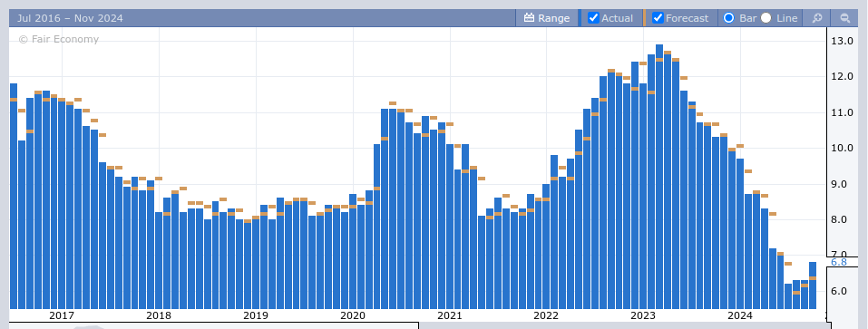Click the 2017 label on the time axis
Image resolution: width=868 pixels, height=329 pixels.
pos(62,315)
